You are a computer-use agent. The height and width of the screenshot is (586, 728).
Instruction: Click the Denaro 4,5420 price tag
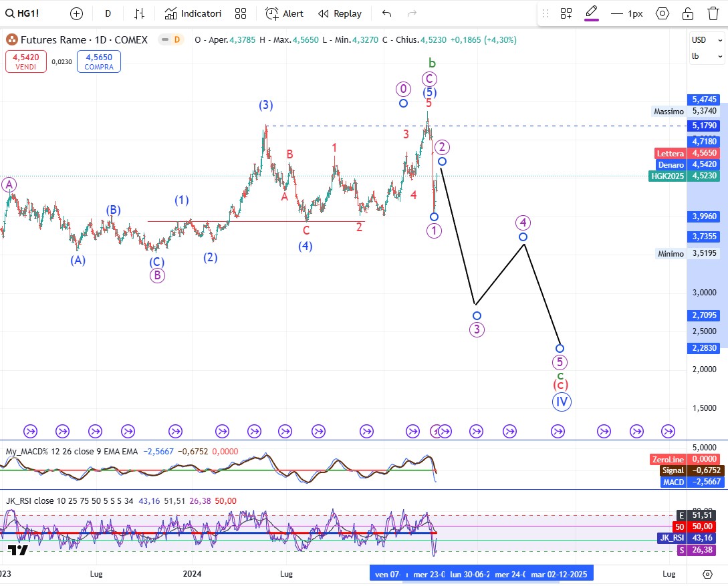click(688, 164)
